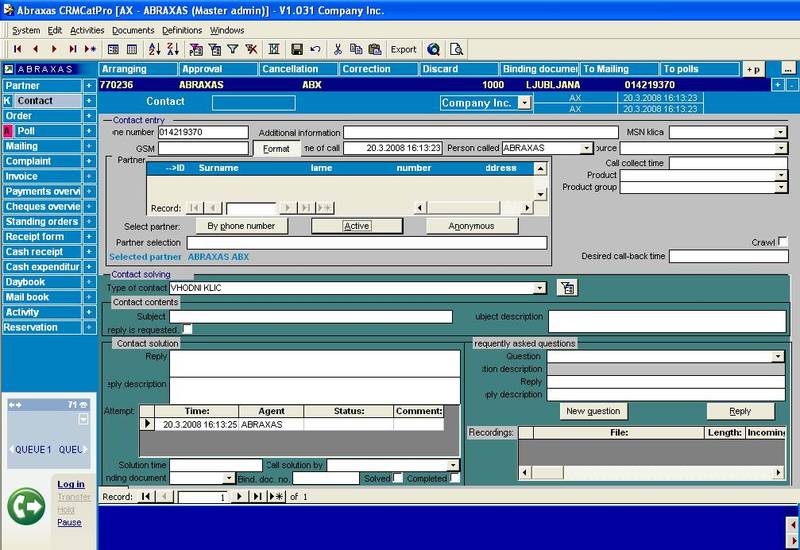The height and width of the screenshot is (550, 800).
Task: Click plus icon next to Partner
Action: [x=89, y=86]
